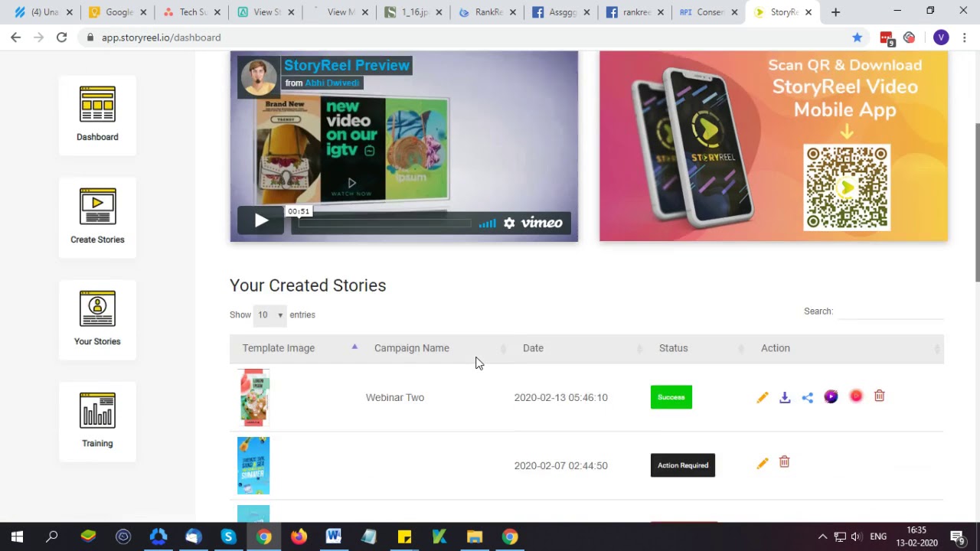Open Windows taskbar search
The height and width of the screenshot is (551, 980).
pyautogui.click(x=52, y=536)
